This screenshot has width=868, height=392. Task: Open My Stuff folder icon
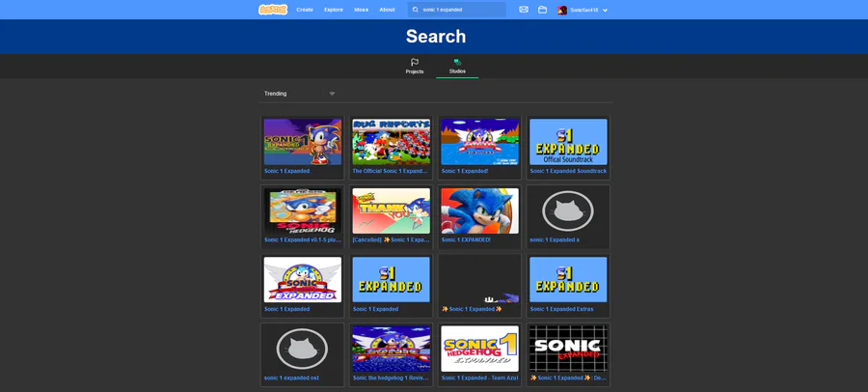(542, 10)
